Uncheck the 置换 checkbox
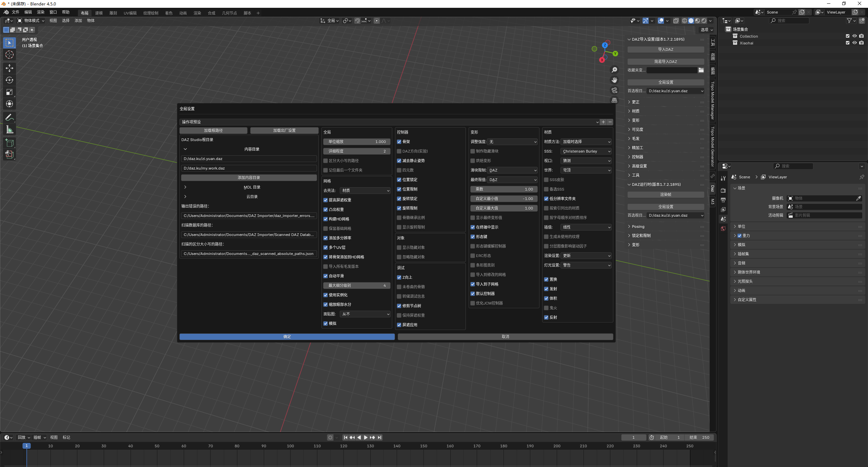868x467 pixels. [x=546, y=279]
